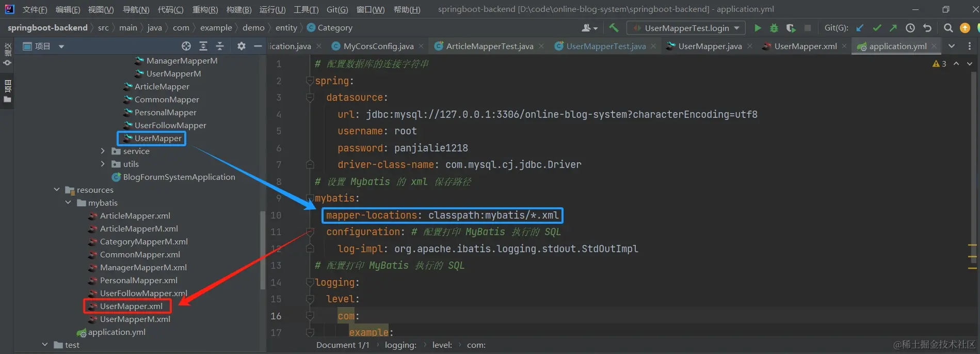Jump to previous highlighted warning
Image resolution: width=980 pixels, height=354 pixels.
coord(956,64)
